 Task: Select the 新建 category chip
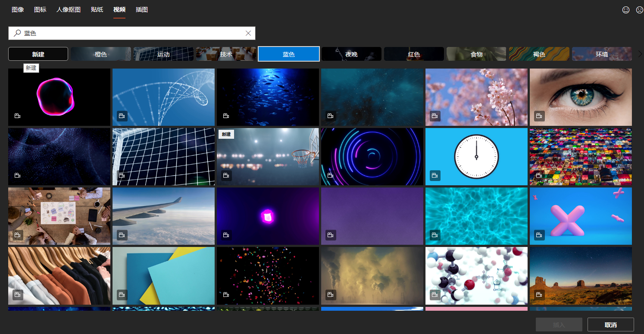pos(38,54)
